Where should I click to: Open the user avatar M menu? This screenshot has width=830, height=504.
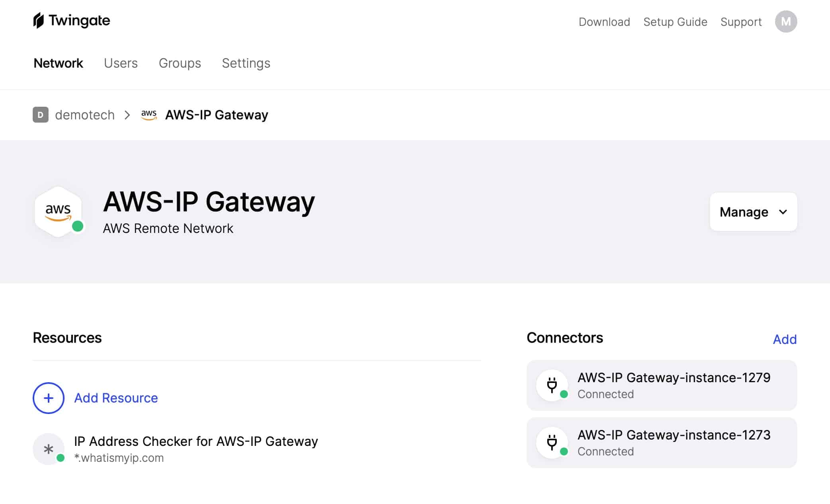pos(786,21)
